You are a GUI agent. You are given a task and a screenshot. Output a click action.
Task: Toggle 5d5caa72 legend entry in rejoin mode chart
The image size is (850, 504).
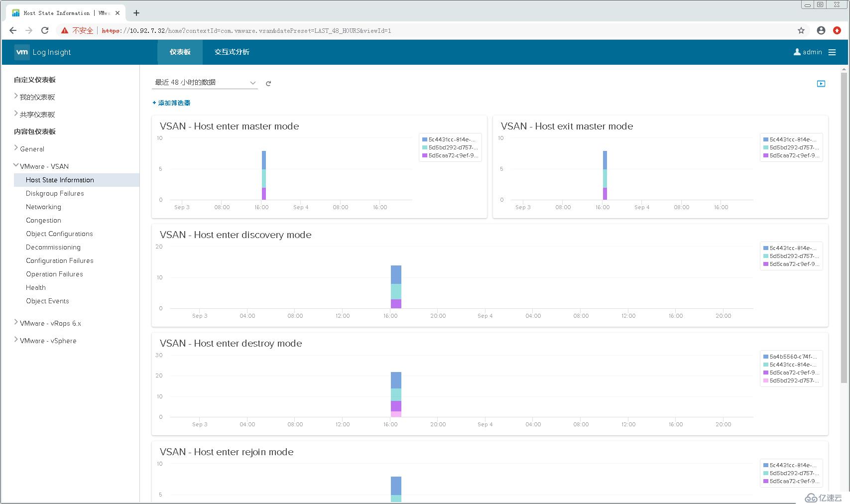791,481
